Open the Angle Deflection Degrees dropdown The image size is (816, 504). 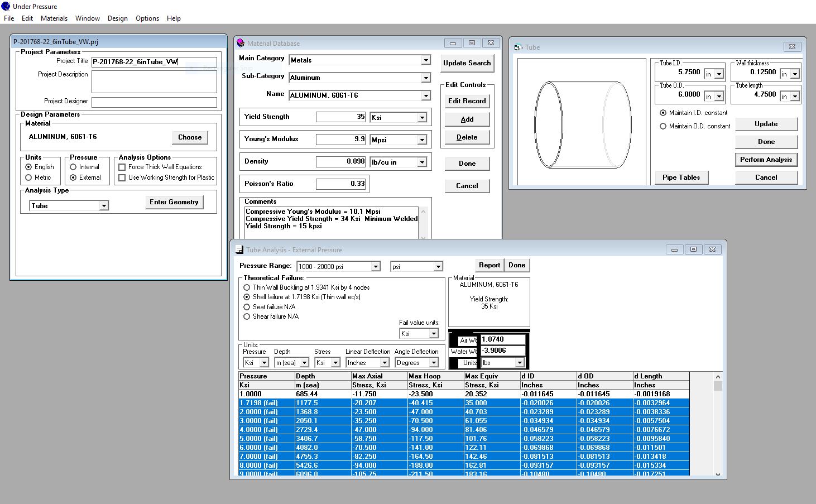[x=433, y=363]
